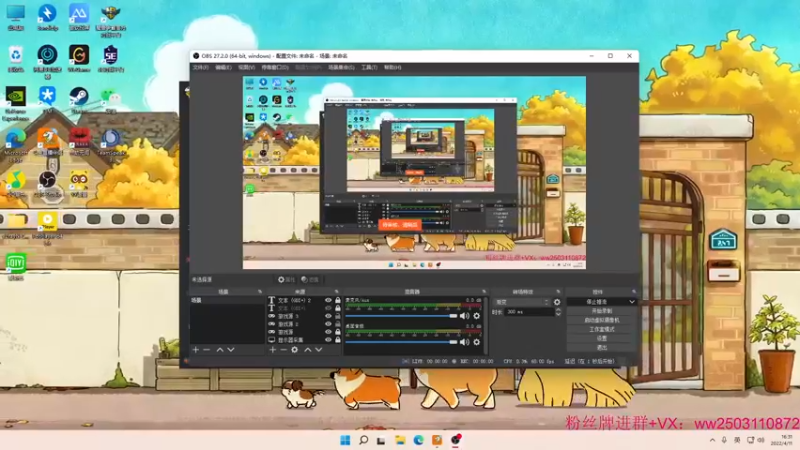Move scene up in the Scenes panel

point(220,350)
